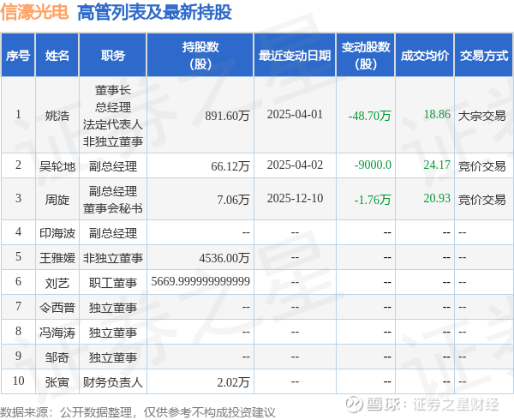Screen dimensions: 514x420
Task: Click the name 刘艺
Action: [57, 283]
